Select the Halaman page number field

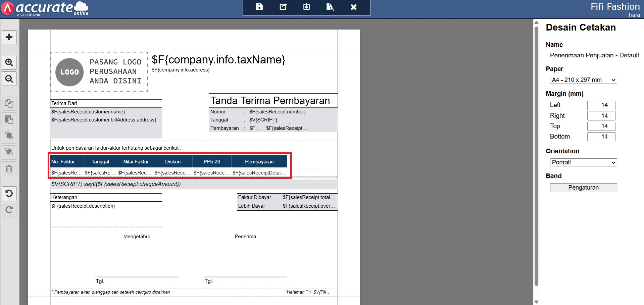[308, 292]
